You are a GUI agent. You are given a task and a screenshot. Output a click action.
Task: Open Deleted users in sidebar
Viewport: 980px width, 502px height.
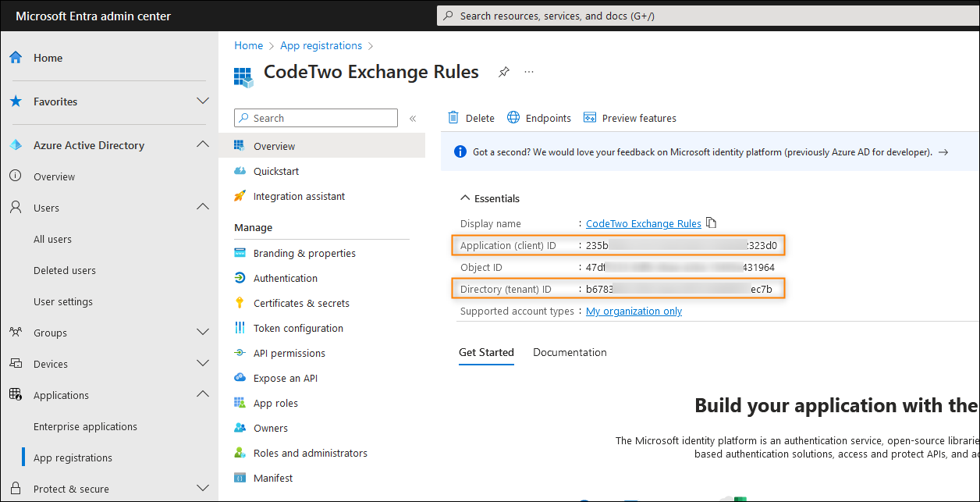tap(65, 270)
